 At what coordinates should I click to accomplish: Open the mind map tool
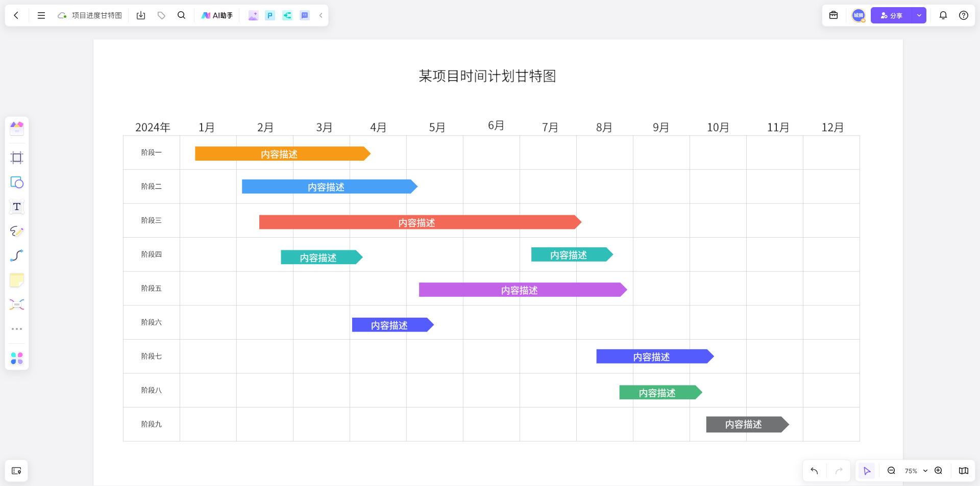pyautogui.click(x=17, y=304)
